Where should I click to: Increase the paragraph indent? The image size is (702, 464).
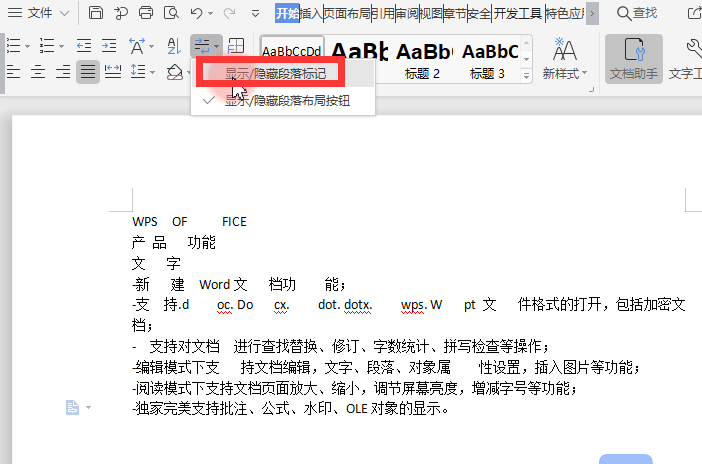point(108,46)
